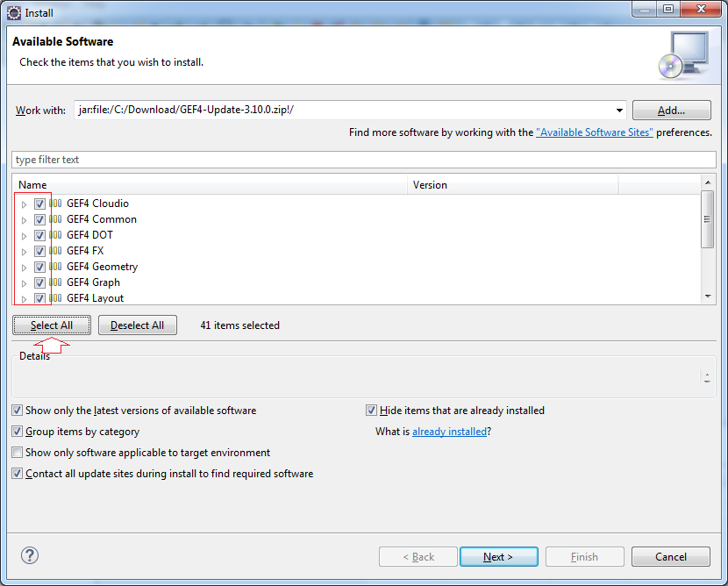
Task: Click the Version column header
Action: pyautogui.click(x=512, y=185)
